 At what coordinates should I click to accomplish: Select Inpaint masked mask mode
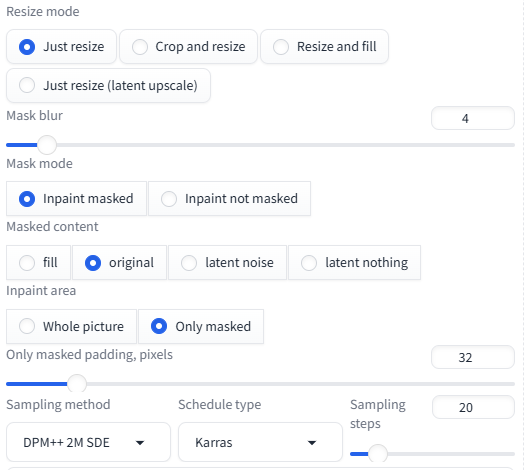coord(76,199)
